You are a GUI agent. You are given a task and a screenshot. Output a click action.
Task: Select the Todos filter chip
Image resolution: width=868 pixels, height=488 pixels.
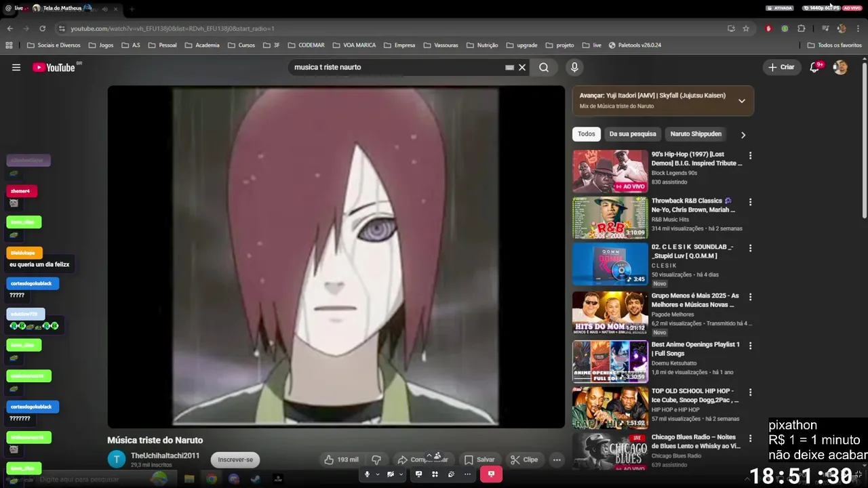587,134
